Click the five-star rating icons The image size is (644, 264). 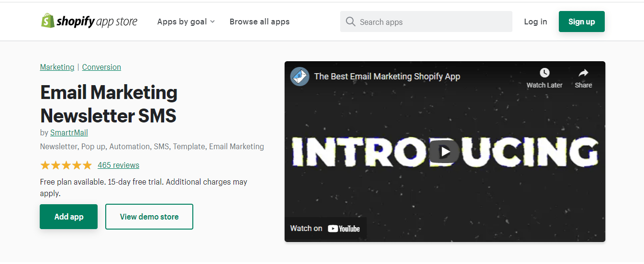[66, 165]
